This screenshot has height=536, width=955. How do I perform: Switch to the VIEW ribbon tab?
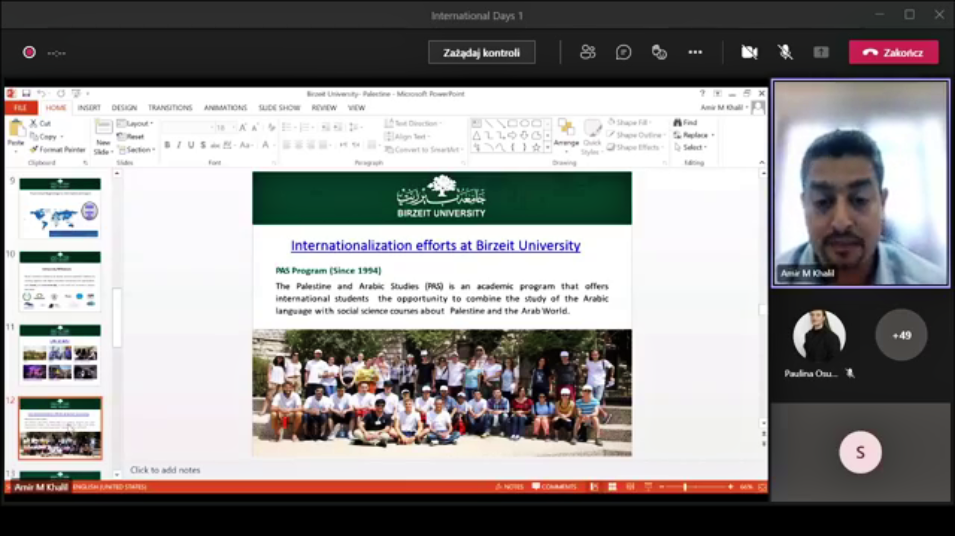356,108
